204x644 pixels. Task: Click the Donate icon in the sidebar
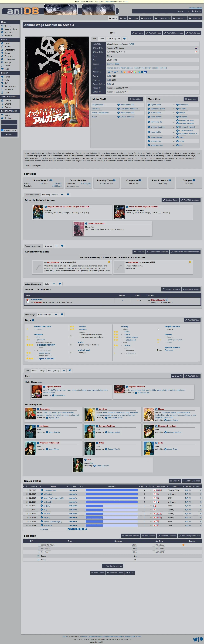2,100
